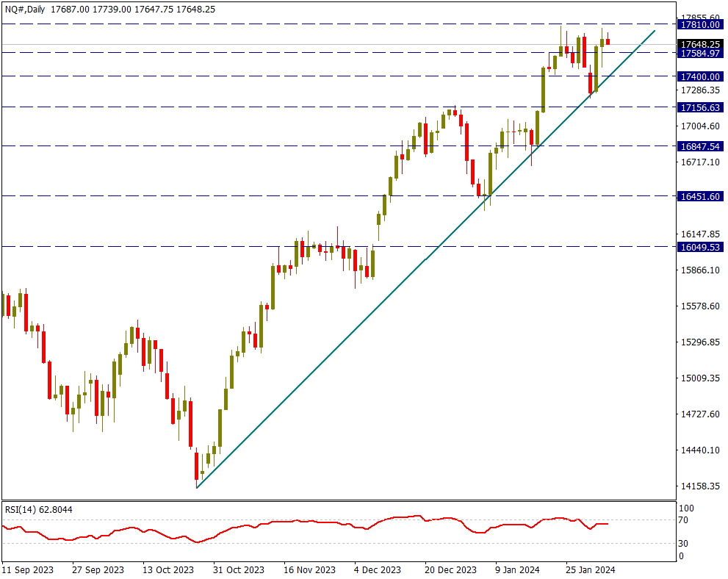Click the RSI 100 scale label
Viewport: 728px width, 579px height.
point(686,508)
